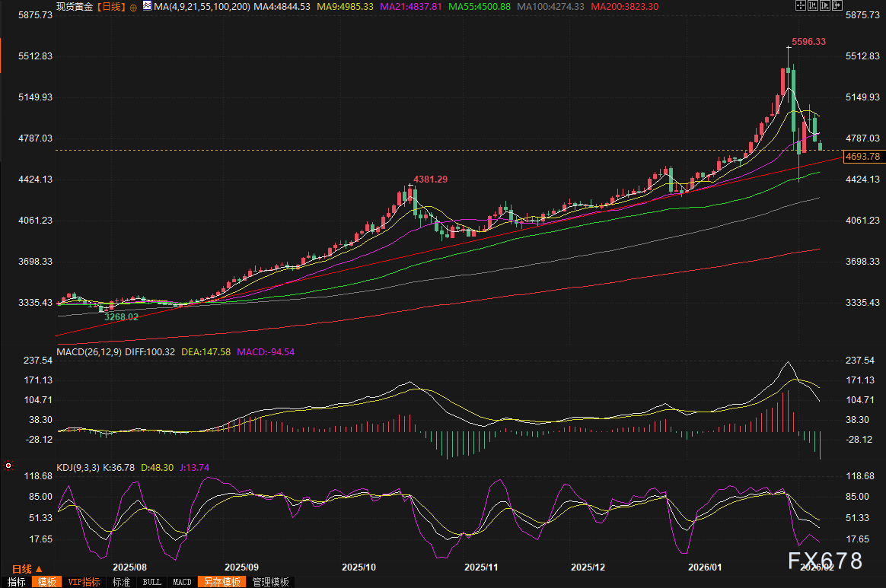Click the 5596.33 high price label
The image size is (886, 588).
808,42
